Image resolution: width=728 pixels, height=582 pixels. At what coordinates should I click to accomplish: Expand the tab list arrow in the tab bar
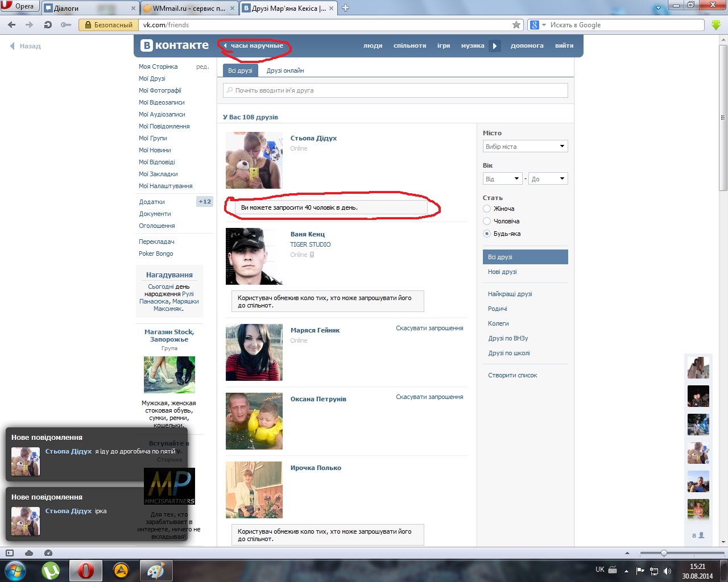click(659, 8)
